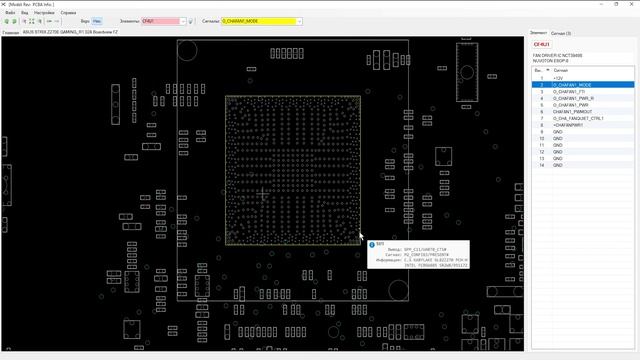
Task: Switch to the Главная tab
Action: coord(11,32)
